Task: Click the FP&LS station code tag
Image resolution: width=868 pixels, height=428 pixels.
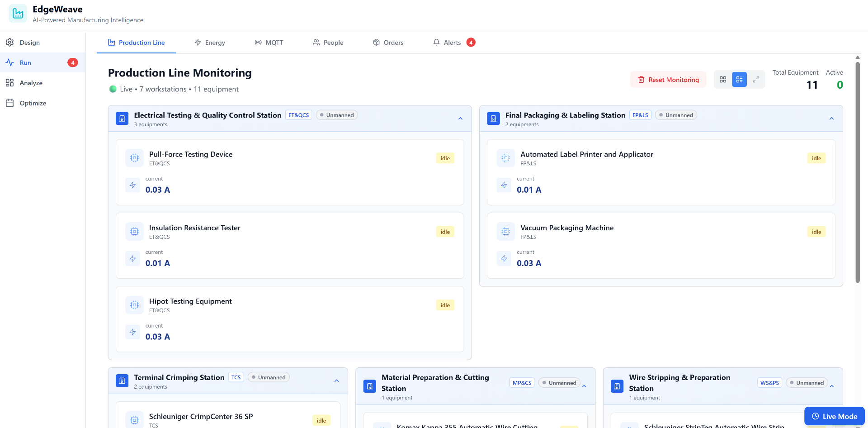Action: 640,115
